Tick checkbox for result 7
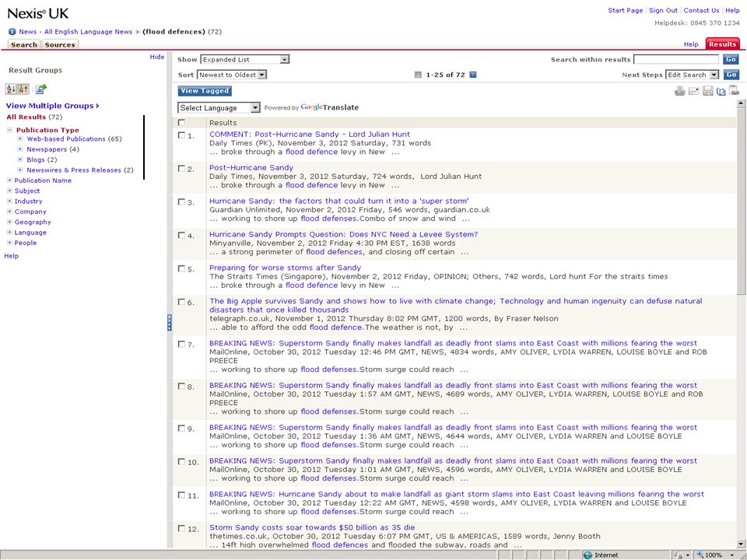The width and height of the screenshot is (747, 560). coord(181,344)
